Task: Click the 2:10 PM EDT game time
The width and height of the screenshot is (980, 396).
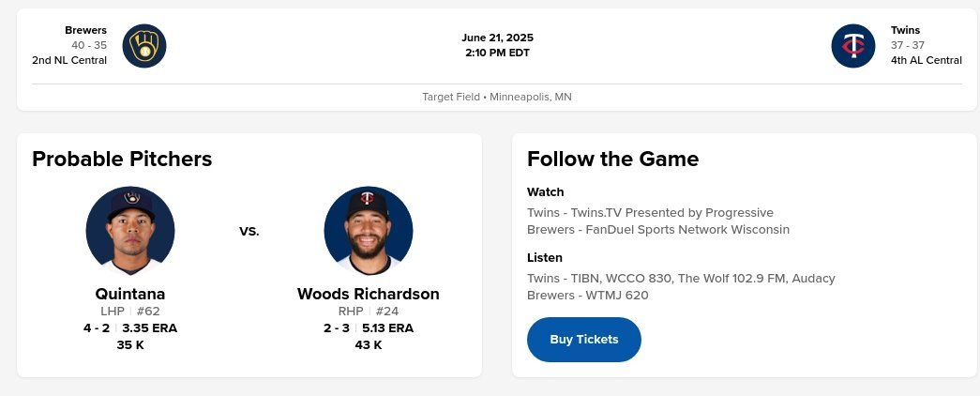Action: [497, 53]
